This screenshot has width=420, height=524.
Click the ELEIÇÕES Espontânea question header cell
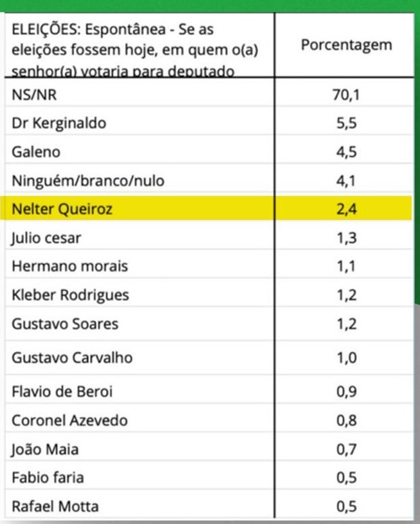[x=135, y=50]
